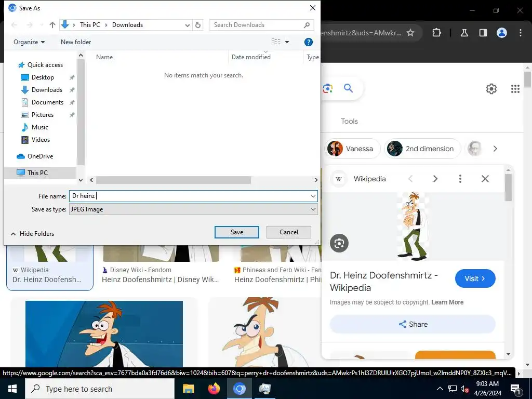Select Pictures in the navigation pane
The width and height of the screenshot is (532, 399).
pos(43,115)
